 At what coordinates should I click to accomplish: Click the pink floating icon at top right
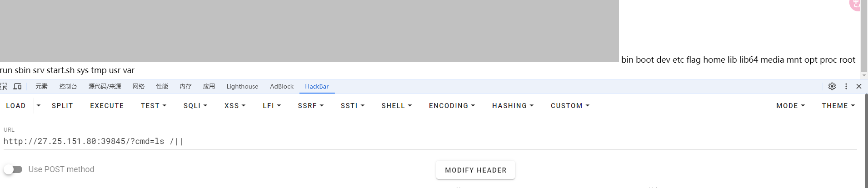[855, 4]
